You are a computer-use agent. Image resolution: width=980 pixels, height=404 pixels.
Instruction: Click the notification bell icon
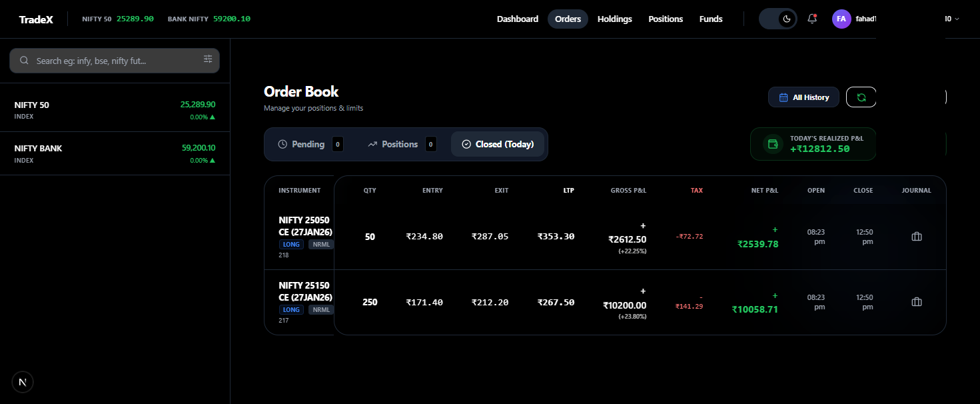click(811, 19)
